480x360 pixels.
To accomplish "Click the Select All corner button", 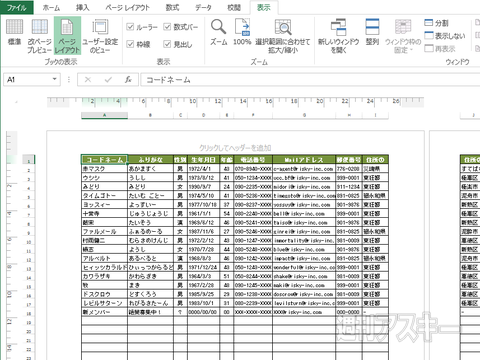I will [x=16, y=102].
